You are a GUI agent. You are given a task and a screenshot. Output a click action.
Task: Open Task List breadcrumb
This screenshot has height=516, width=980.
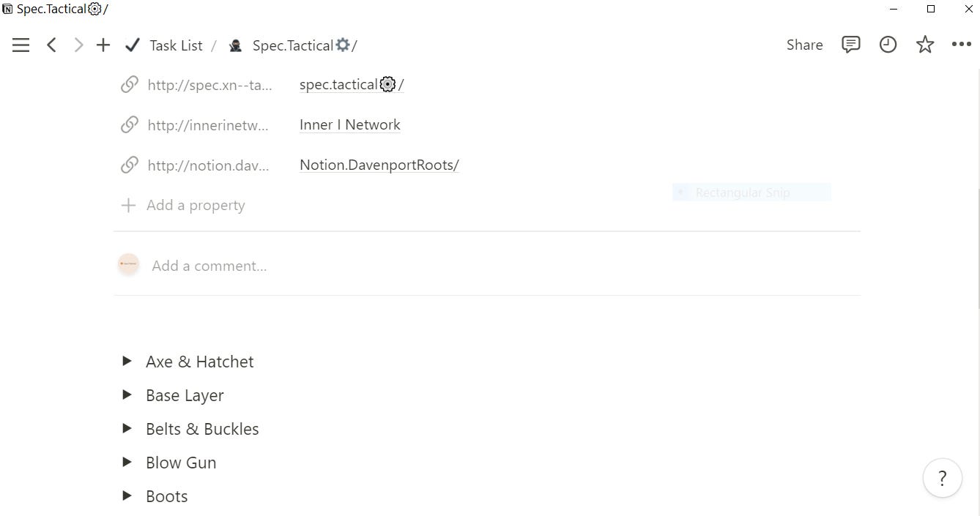point(176,45)
